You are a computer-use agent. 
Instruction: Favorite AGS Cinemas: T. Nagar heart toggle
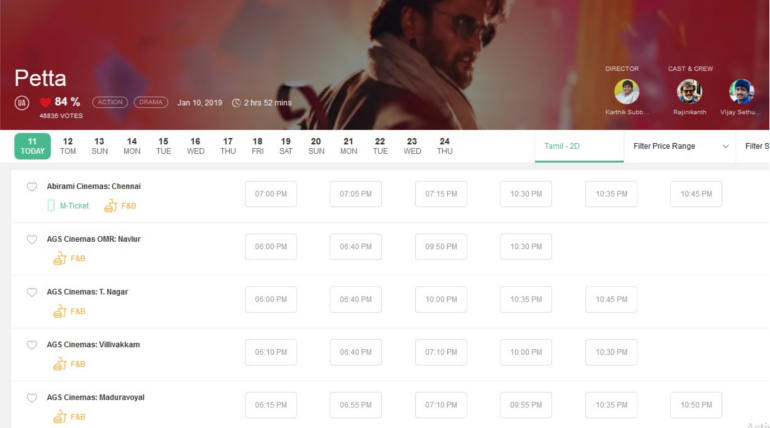tap(32, 292)
